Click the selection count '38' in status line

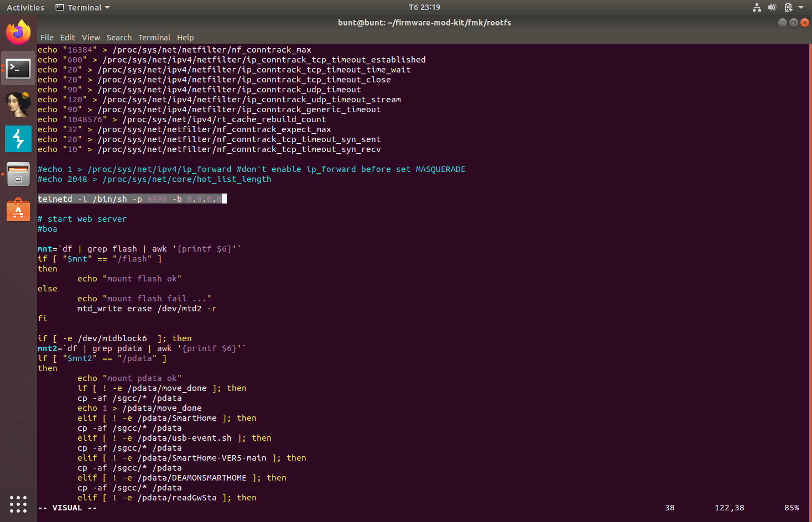pyautogui.click(x=670, y=508)
